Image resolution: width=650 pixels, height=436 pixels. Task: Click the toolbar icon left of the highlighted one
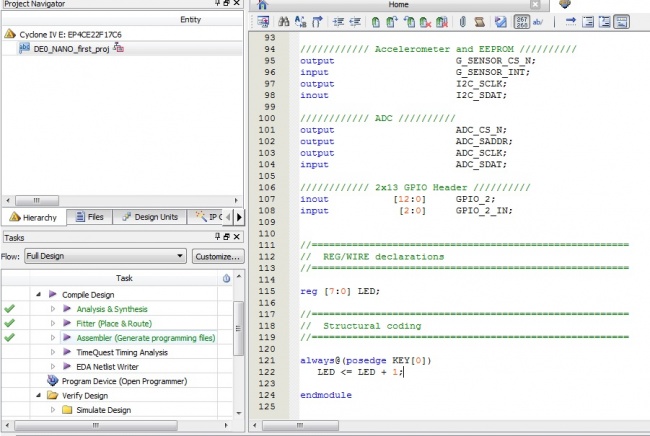pyautogui.click(x=605, y=22)
